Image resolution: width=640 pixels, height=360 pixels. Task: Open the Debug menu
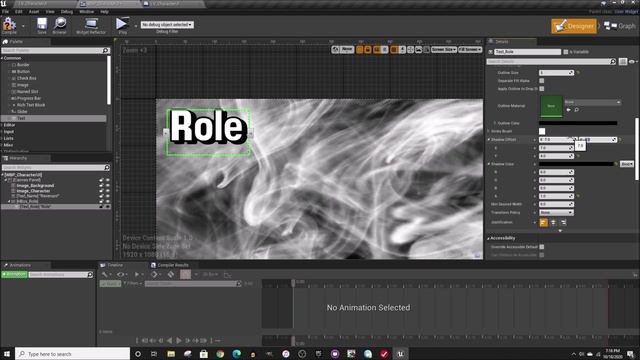67,11
